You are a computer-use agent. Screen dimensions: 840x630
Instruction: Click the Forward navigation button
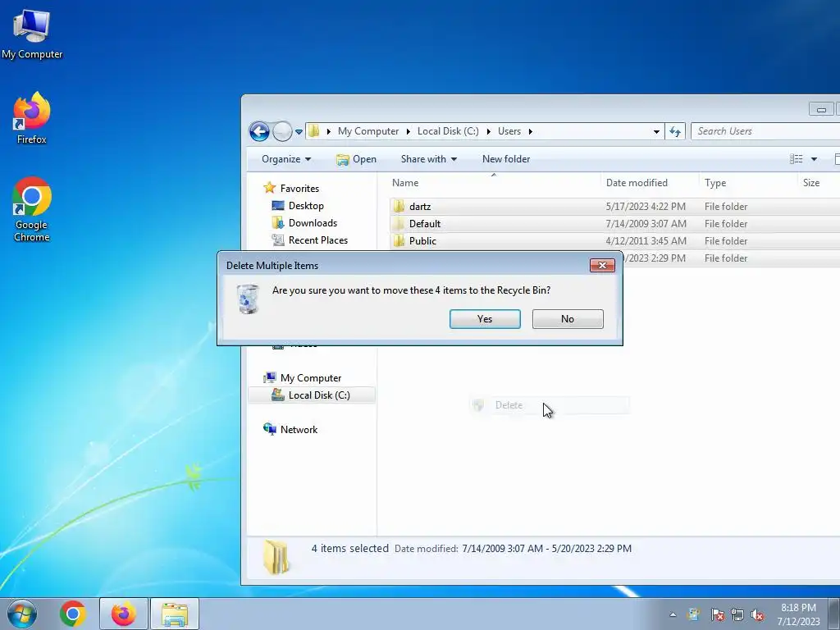pos(282,131)
